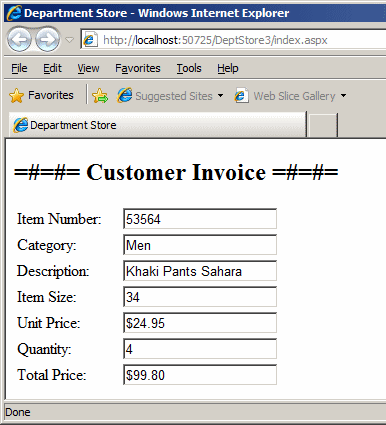This screenshot has height=425, width=386.
Task: Open the Favorites menu
Action: (138, 68)
